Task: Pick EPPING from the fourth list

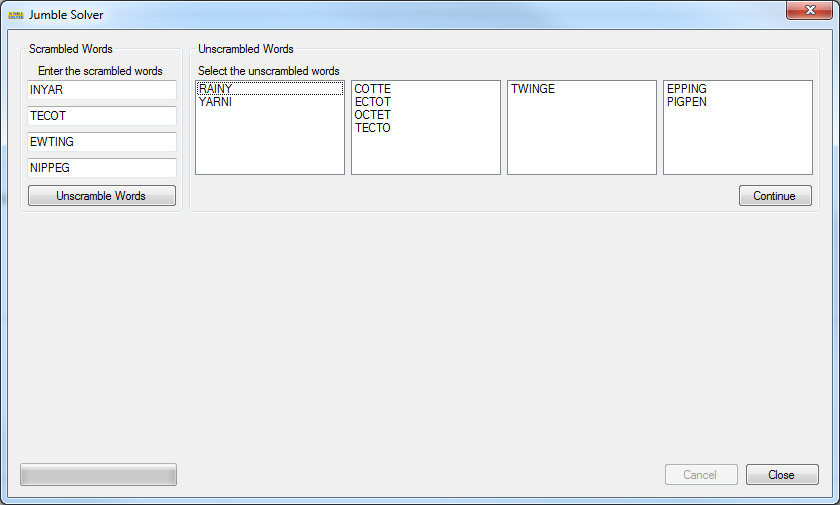Action: [687, 89]
